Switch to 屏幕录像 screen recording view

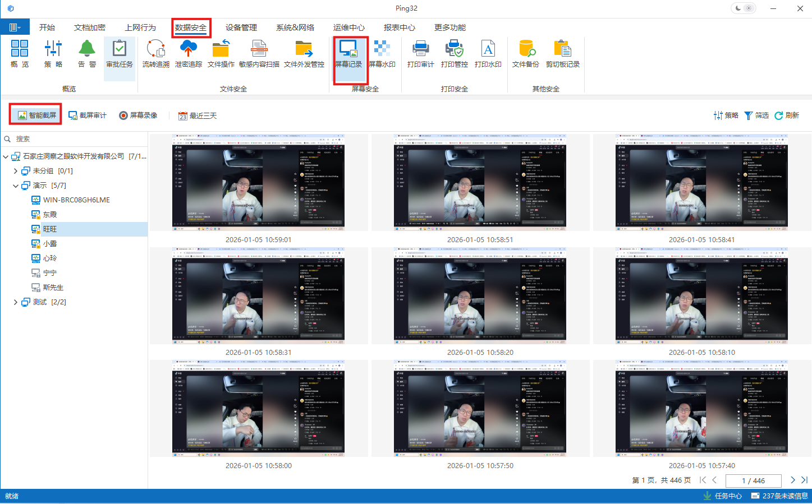click(138, 115)
